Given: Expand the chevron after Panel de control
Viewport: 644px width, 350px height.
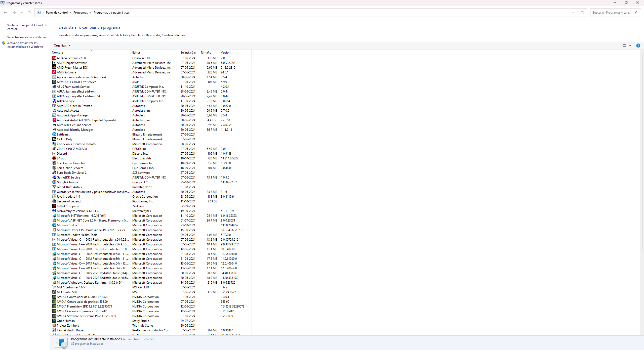Looking at the screenshot, I should coord(70,13).
